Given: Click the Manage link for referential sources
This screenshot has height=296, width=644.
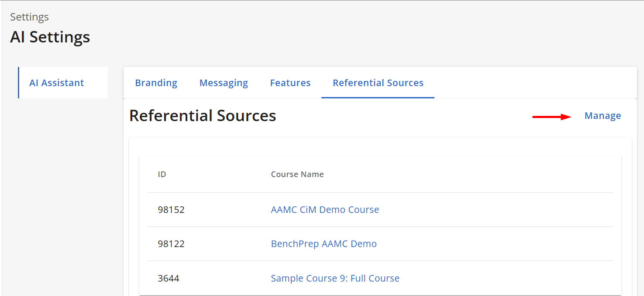Looking at the screenshot, I should tap(603, 116).
